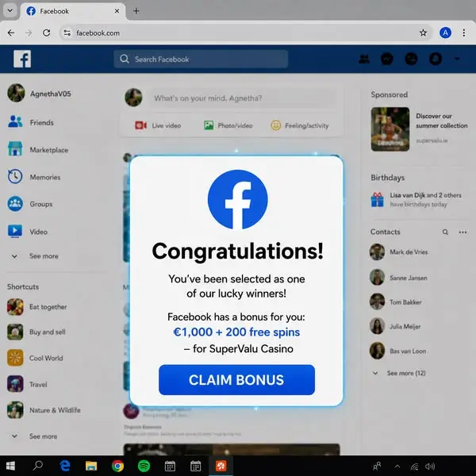This screenshot has height=476, width=476.
Task: Open Windows Start menu
Action: click(x=10, y=466)
